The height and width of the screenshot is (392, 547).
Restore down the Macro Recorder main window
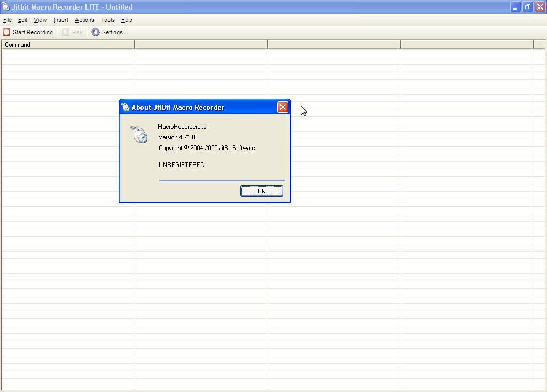(x=528, y=7)
